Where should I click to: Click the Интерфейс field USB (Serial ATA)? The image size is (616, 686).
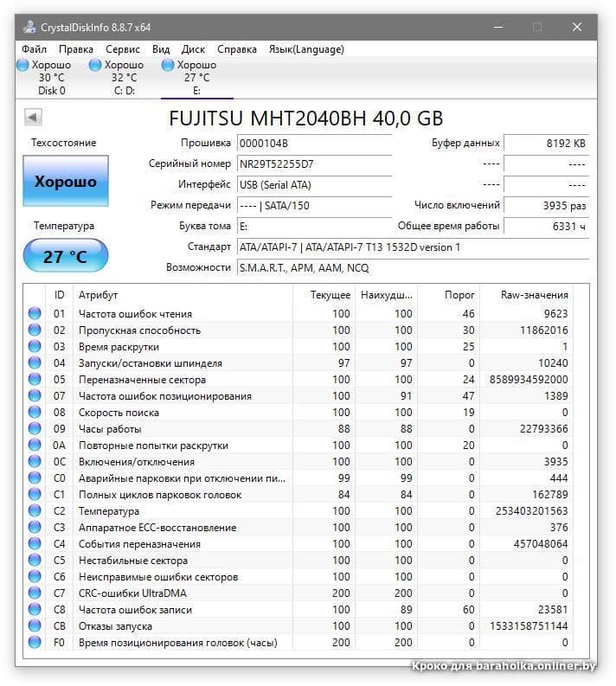pyautogui.click(x=314, y=185)
